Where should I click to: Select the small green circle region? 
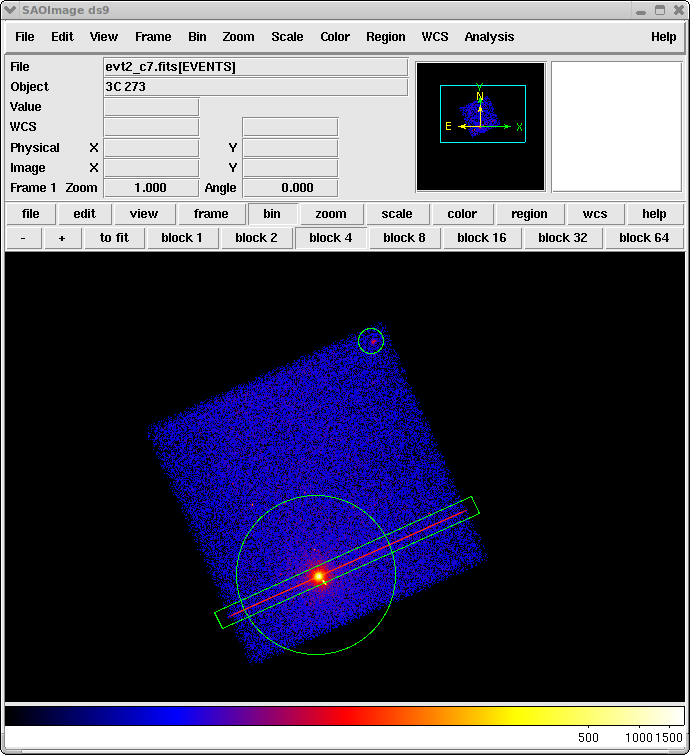371,341
